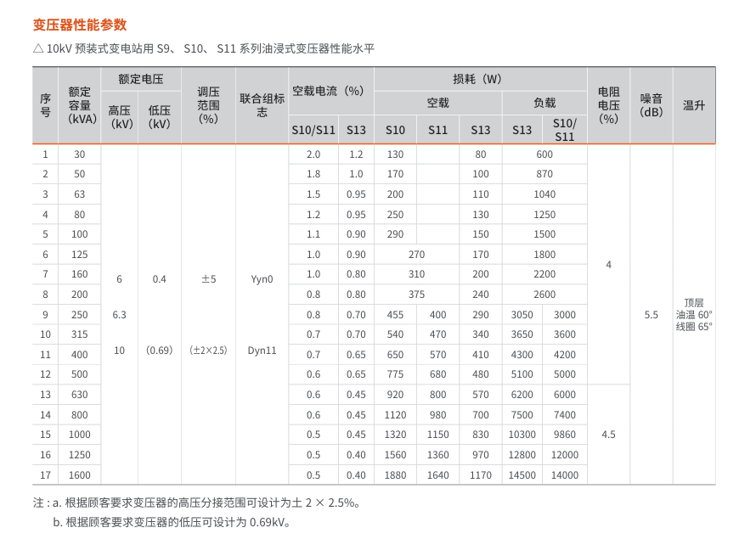
Task: Click the 温升 column header
Action: click(x=694, y=105)
